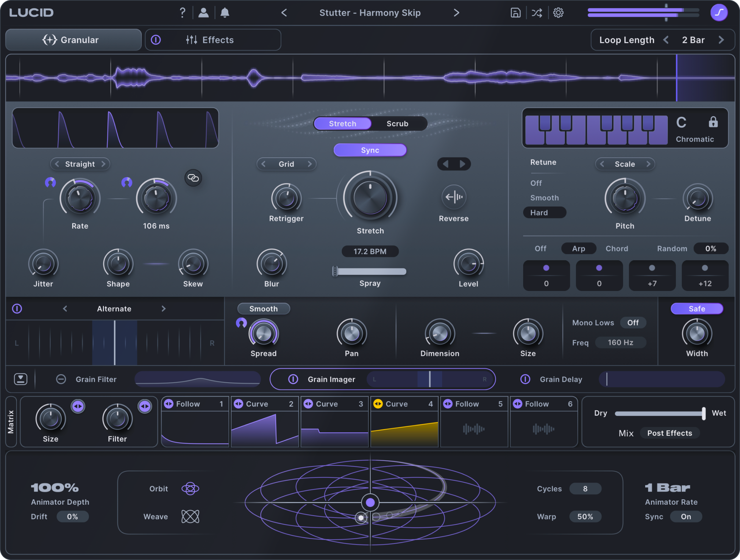Randomize the preset with the shuffle icon
The height and width of the screenshot is (560, 740).
point(537,13)
